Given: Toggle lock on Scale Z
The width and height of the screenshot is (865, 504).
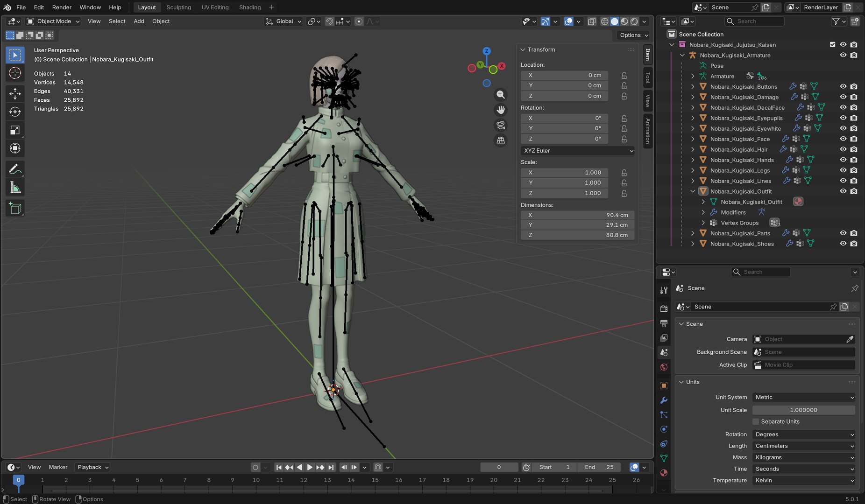Looking at the screenshot, I should point(624,193).
